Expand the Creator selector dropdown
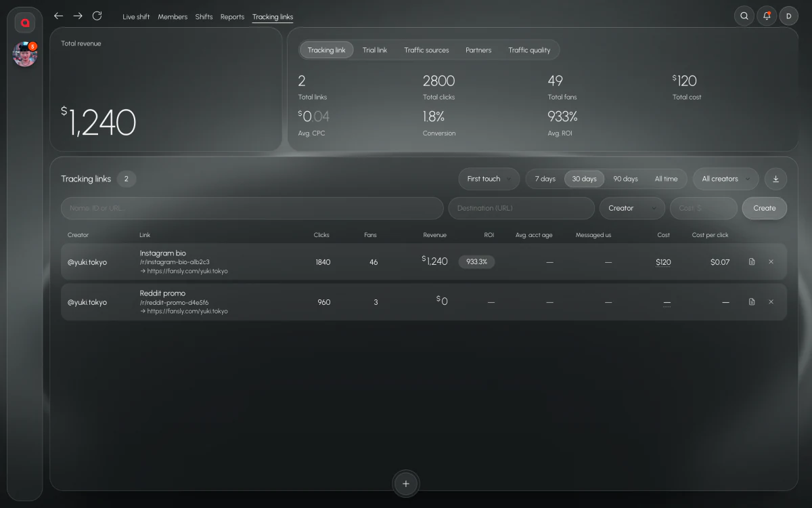The image size is (812, 508). click(632, 208)
